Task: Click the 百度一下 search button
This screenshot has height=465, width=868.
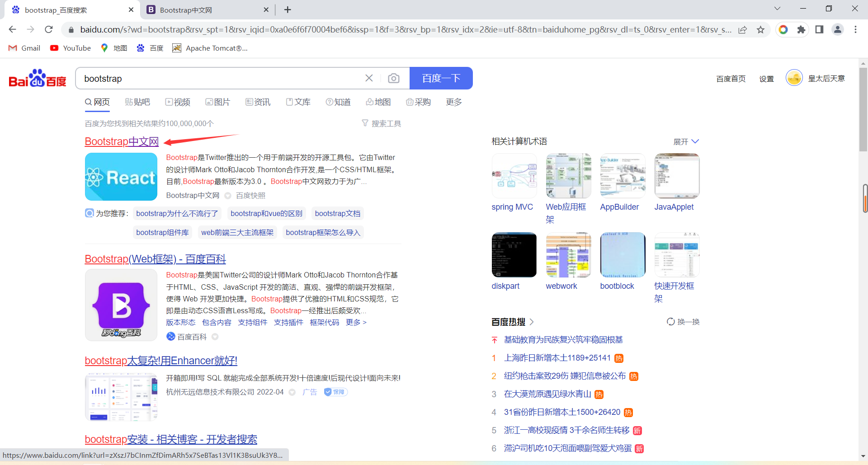Action: [441, 78]
